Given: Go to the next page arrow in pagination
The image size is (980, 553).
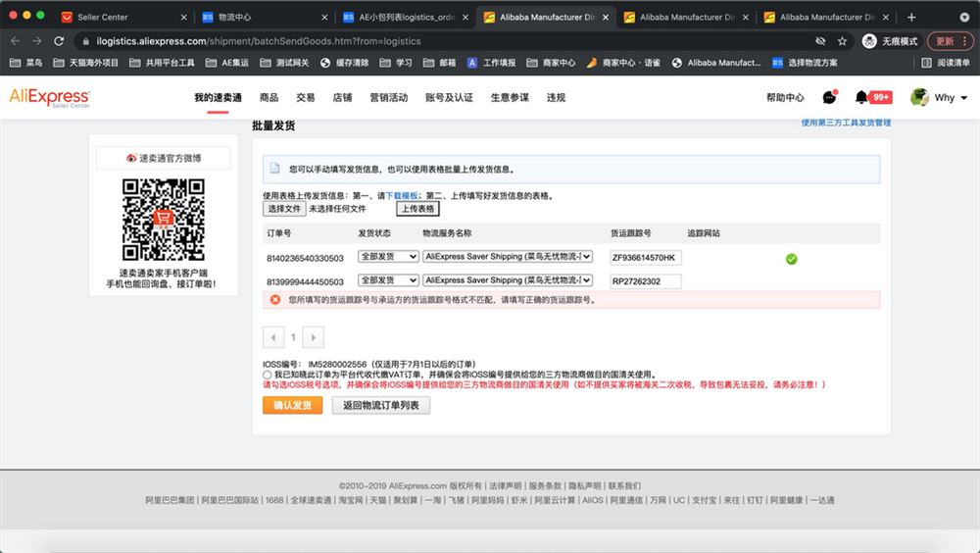Looking at the screenshot, I should (x=314, y=338).
